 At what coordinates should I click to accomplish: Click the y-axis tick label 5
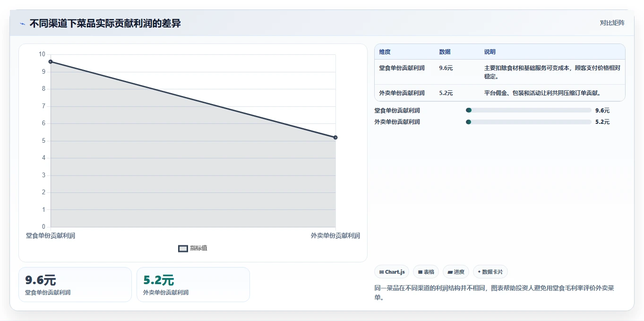43,141
